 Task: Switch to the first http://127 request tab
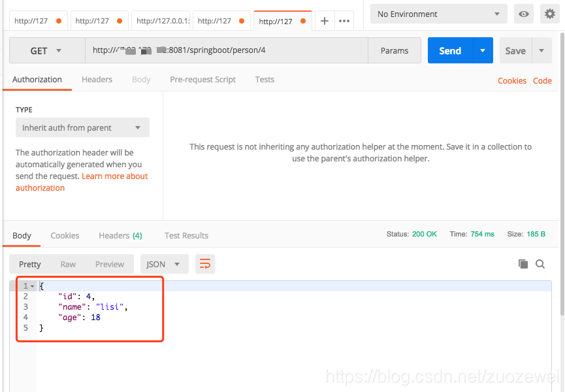[38, 21]
